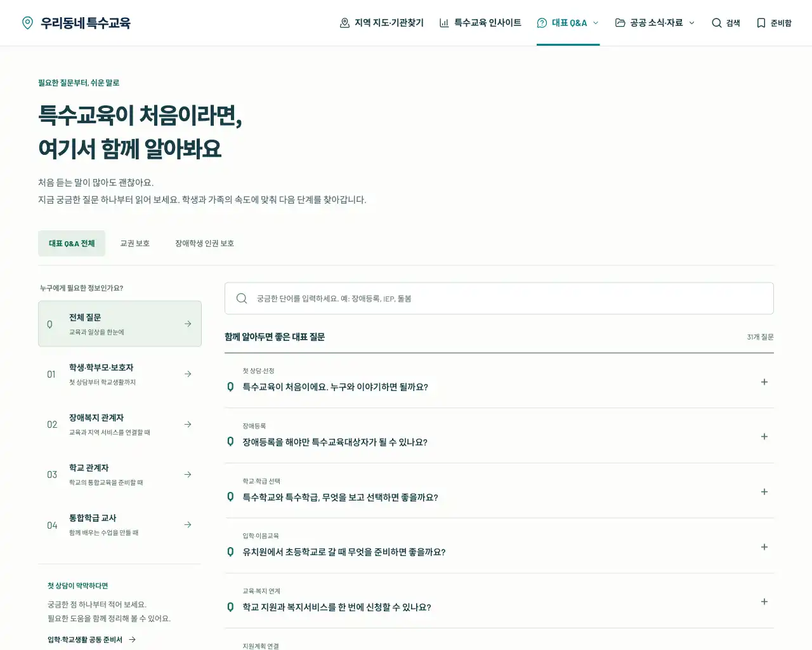Click the arrow icon on 학교 관계자
The width and height of the screenshot is (812, 650).
pos(188,474)
